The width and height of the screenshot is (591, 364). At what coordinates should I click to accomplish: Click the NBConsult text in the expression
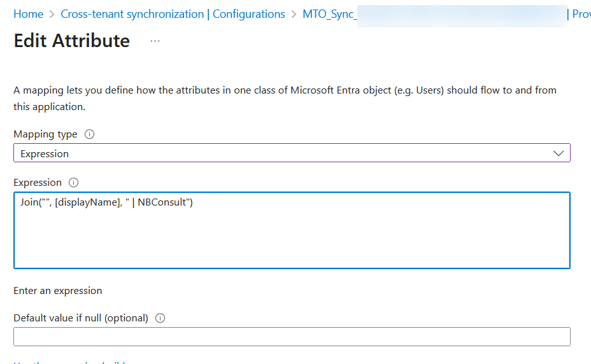[163, 204]
